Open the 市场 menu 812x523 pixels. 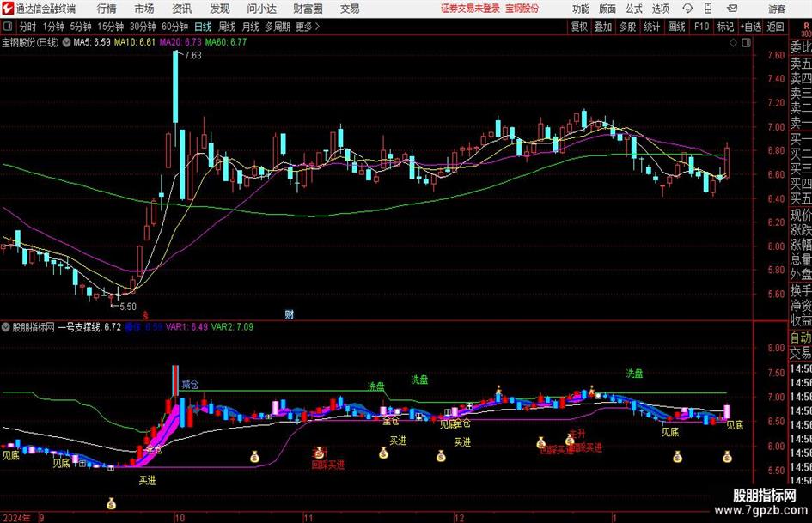tap(144, 9)
